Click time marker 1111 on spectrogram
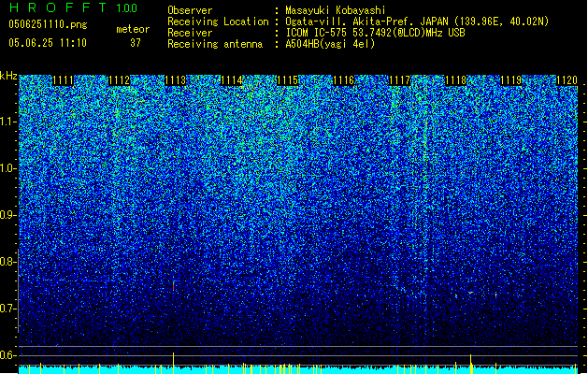The image size is (588, 374). click(63, 80)
